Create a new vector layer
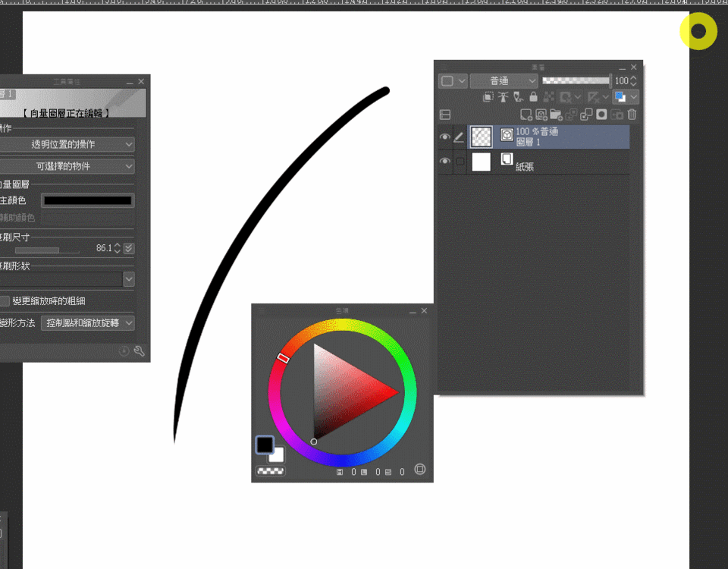Viewport: 728px width, 569px height. click(541, 115)
